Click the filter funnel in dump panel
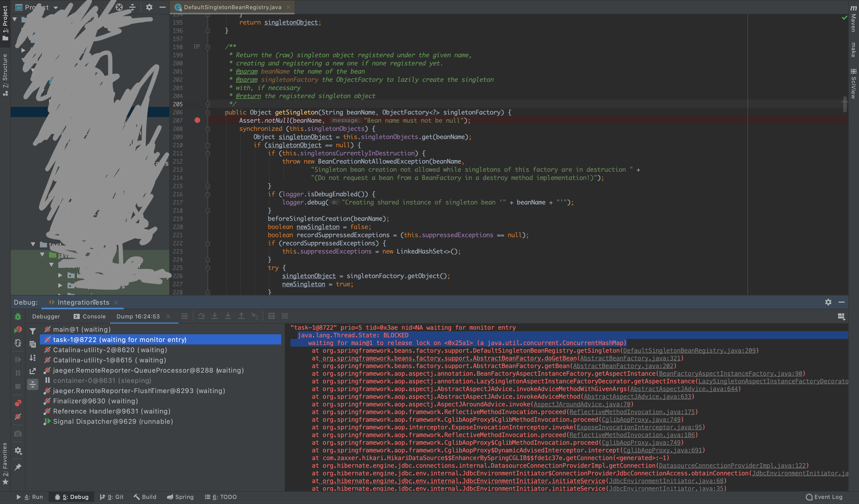The width and height of the screenshot is (859, 504). pos(33,331)
